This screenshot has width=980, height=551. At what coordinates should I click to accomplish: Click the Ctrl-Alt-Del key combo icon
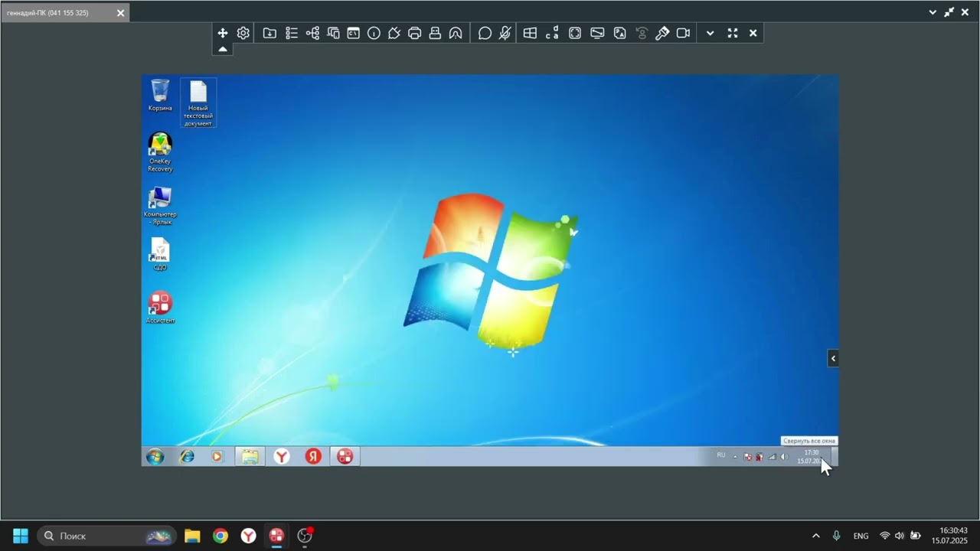click(552, 33)
